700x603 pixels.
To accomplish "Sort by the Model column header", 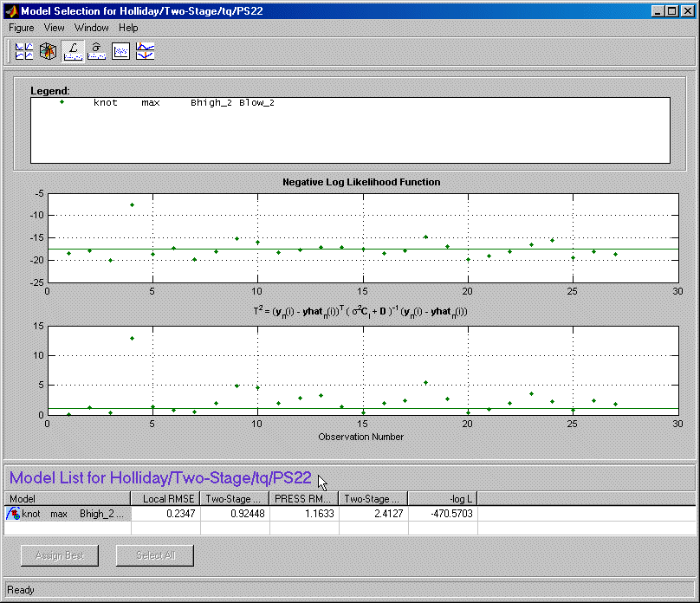I will click(x=67, y=498).
